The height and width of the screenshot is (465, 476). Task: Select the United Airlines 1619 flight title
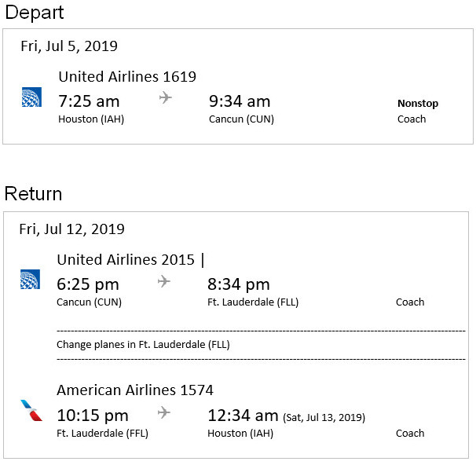tap(127, 76)
